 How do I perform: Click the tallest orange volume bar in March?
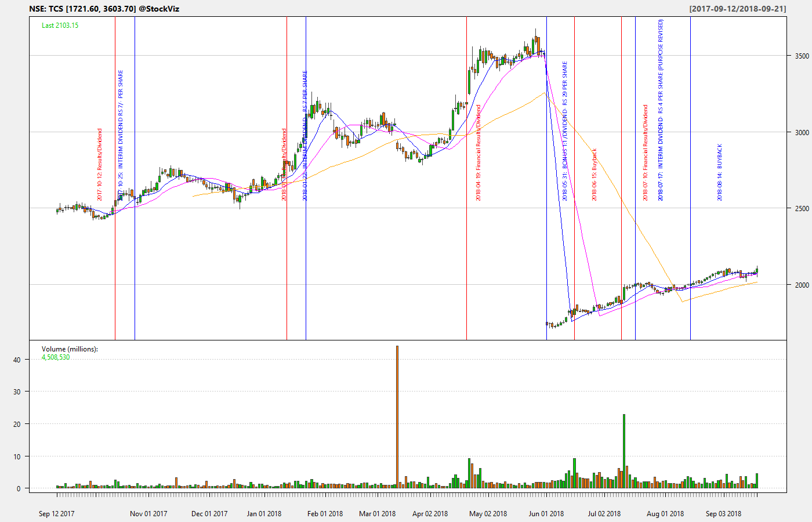point(397,417)
